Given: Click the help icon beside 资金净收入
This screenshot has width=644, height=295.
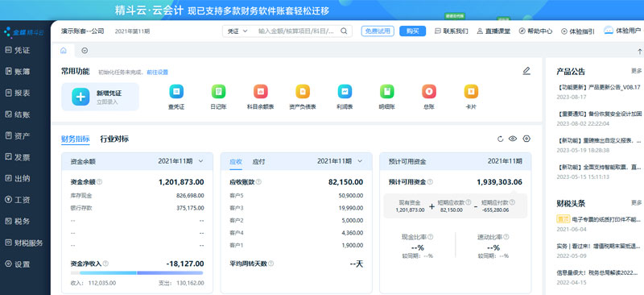Looking at the screenshot, I should 105,264.
